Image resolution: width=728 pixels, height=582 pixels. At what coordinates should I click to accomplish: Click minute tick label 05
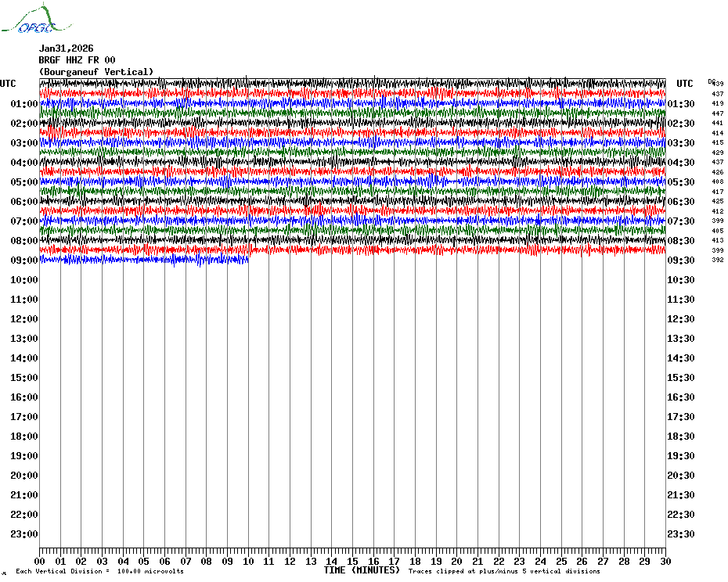[x=144, y=562]
